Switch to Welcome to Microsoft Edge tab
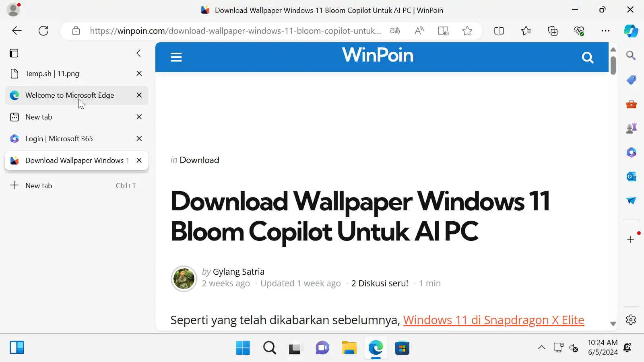 [x=76, y=95]
